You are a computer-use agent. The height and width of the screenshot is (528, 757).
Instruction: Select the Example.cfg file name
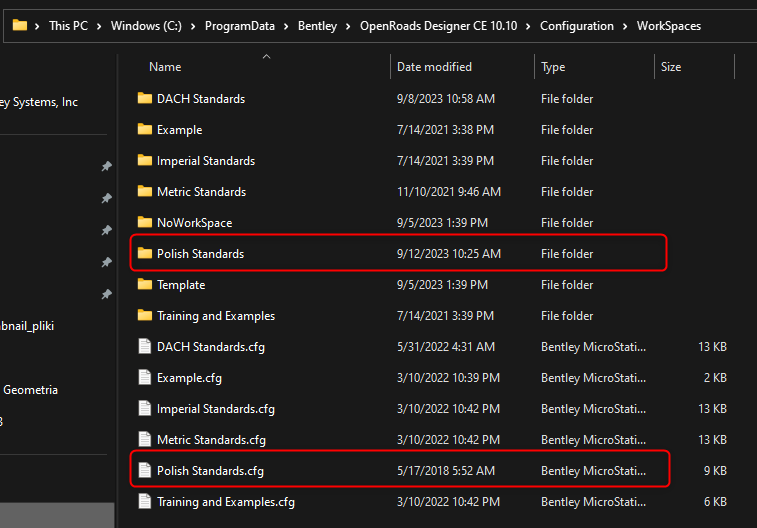pyautogui.click(x=189, y=378)
